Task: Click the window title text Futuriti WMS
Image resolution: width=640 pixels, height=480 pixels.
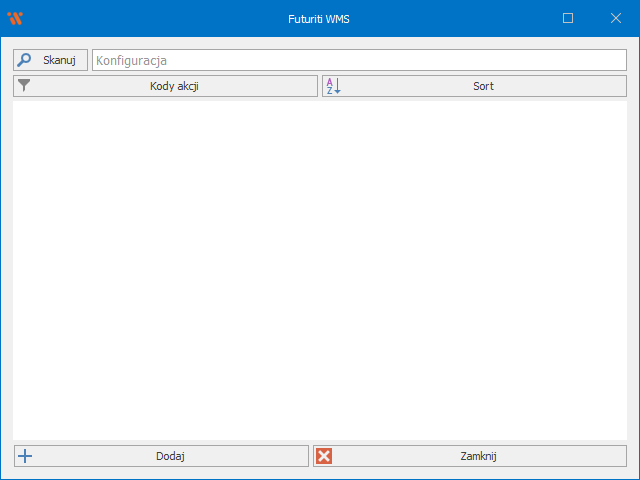Action: (x=319, y=18)
